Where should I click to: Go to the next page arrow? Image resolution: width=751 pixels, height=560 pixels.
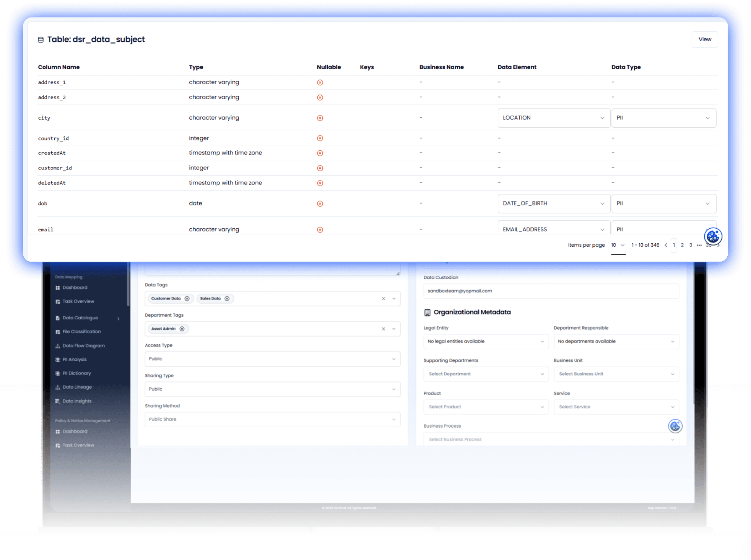(718, 245)
